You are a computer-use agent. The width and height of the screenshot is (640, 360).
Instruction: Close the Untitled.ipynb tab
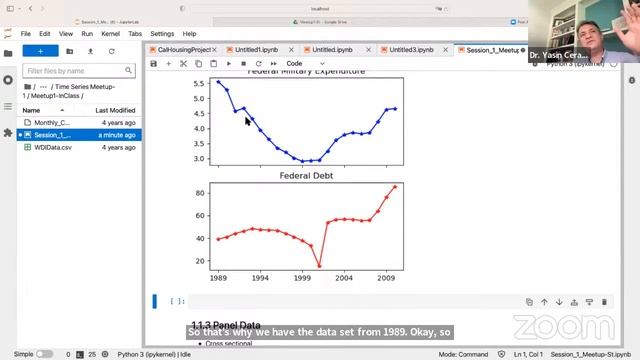pos(369,50)
